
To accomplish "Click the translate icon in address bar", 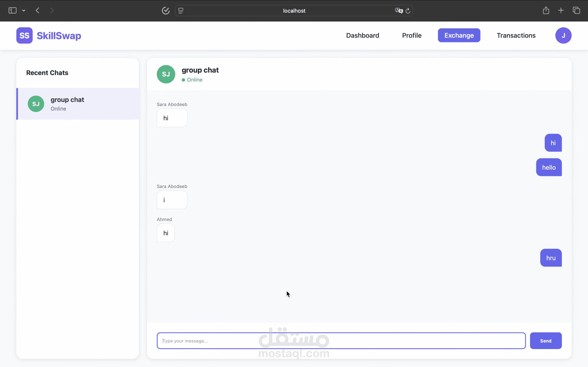I will point(399,11).
